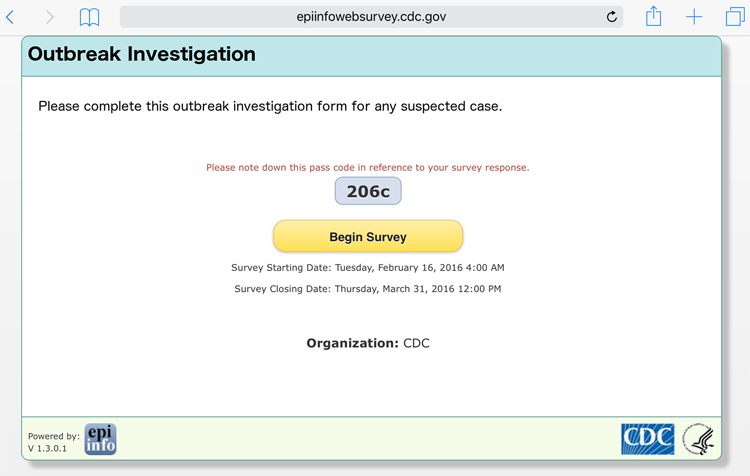
Task: Tap the Survey Starting Date line
Action: [x=368, y=268]
